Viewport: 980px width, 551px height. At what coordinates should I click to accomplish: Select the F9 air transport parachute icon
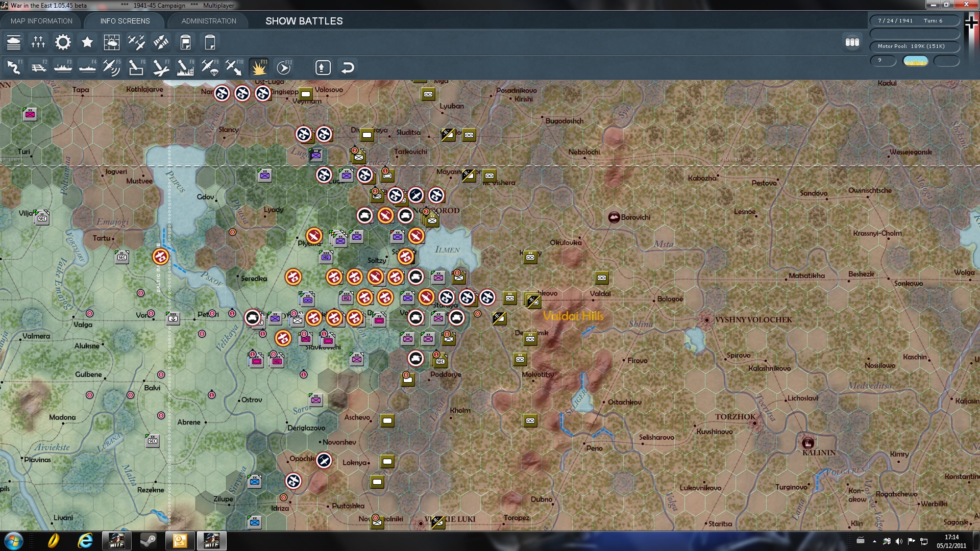(x=210, y=67)
